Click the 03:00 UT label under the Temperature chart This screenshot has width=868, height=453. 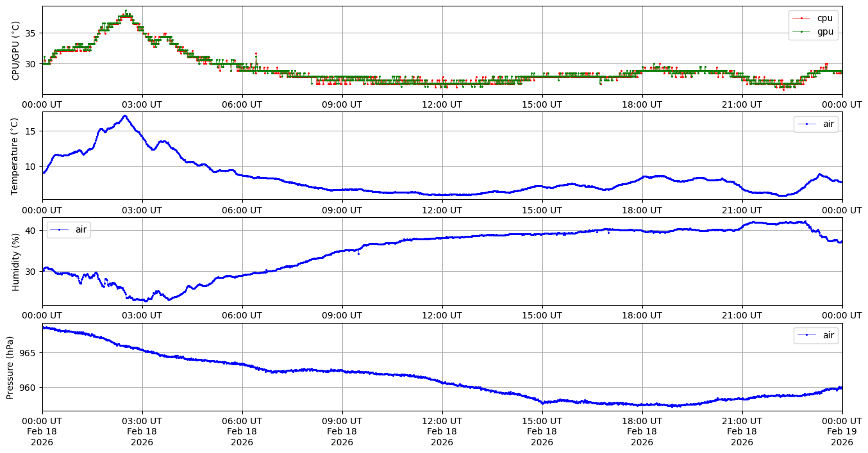[x=142, y=210]
